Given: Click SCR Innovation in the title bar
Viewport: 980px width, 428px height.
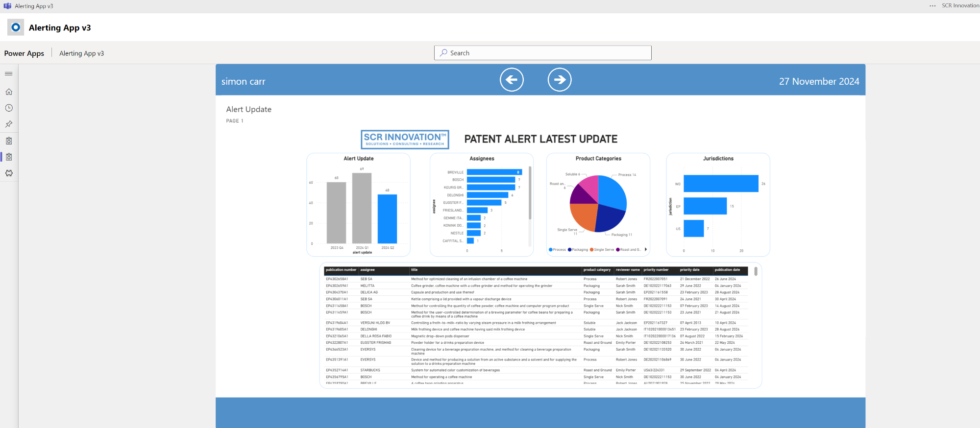Looking at the screenshot, I should [x=960, y=6].
